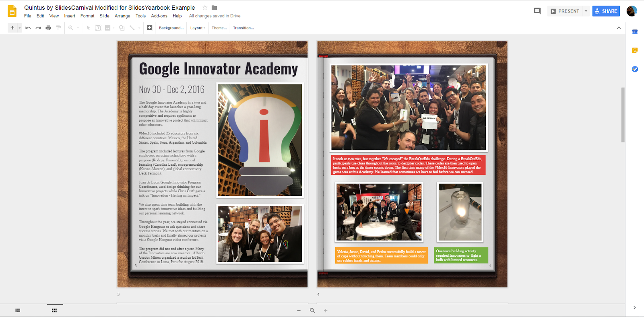Open the Help menu
Viewport: 644px width, 317px height.
(177, 16)
